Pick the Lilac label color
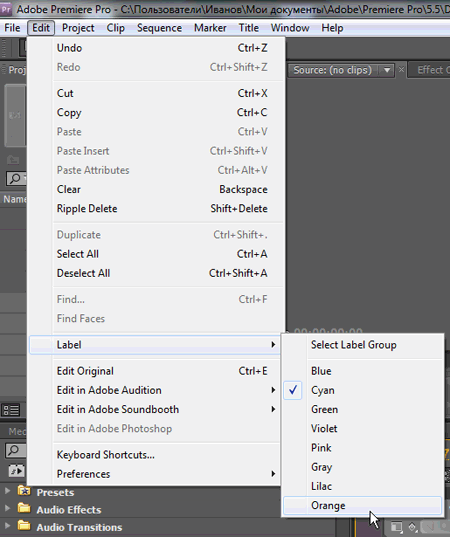Viewport: 450px width, 537px height. click(363, 486)
